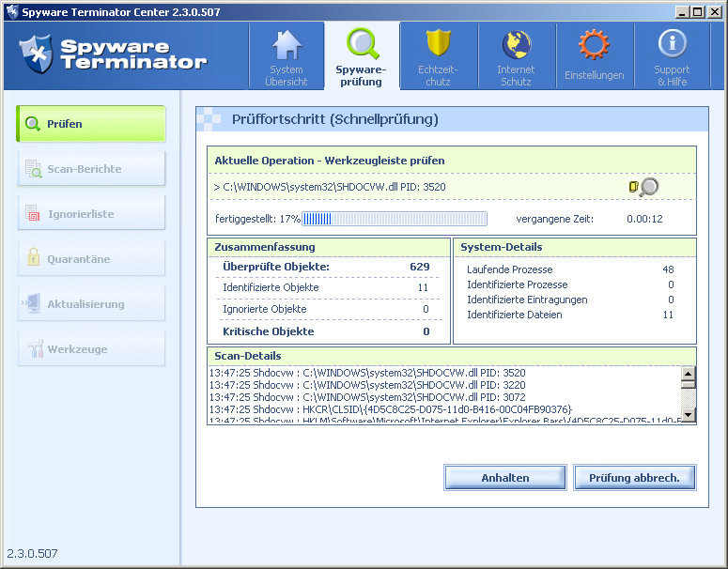Screen dimensions: 728x569
Task: Open Aktualisierung in the sidebar
Action: 91,303
